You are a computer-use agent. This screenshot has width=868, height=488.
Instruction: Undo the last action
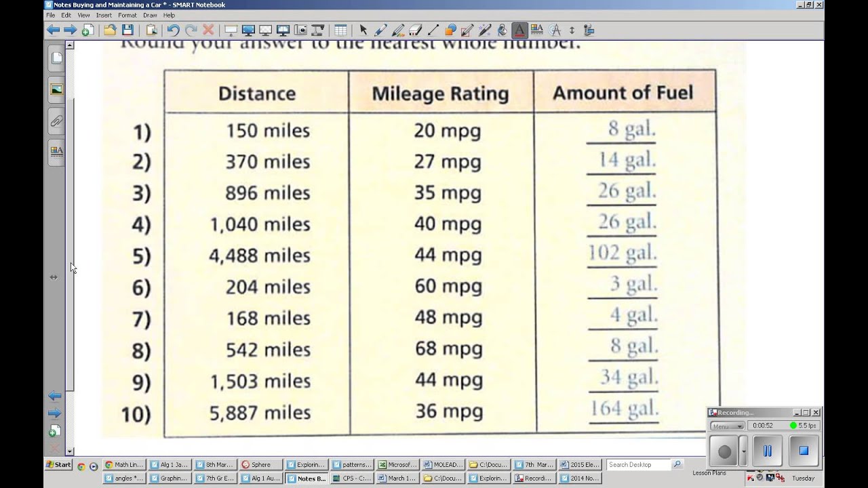click(174, 30)
